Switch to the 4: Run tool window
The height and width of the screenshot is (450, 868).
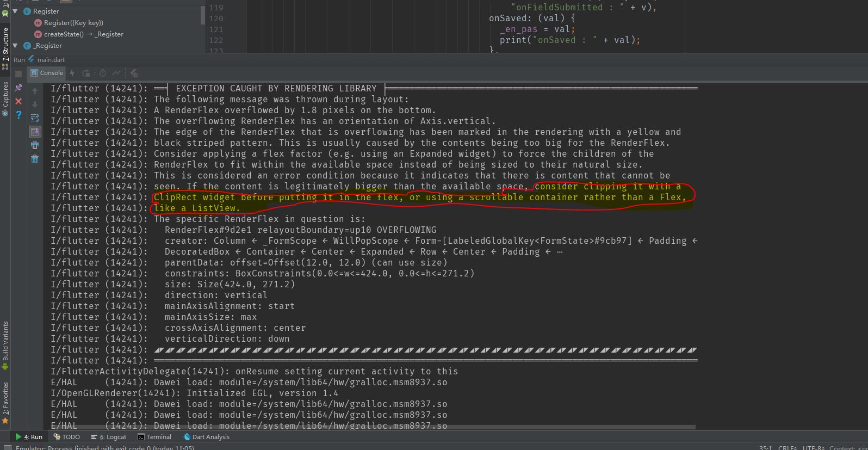[29, 437]
